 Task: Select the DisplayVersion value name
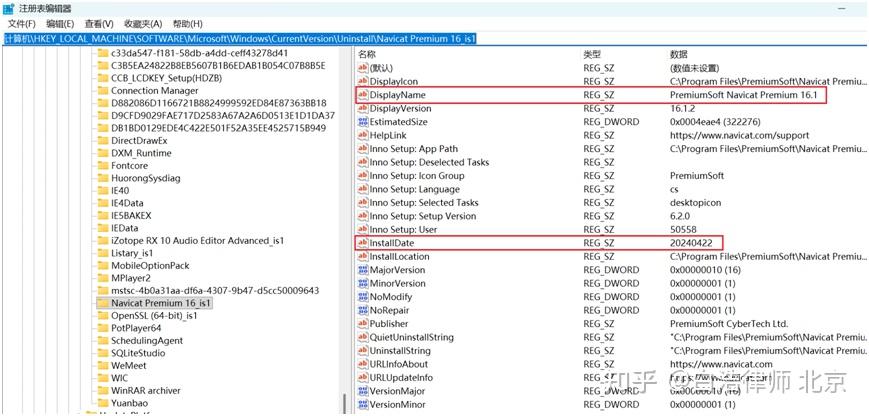click(x=400, y=109)
